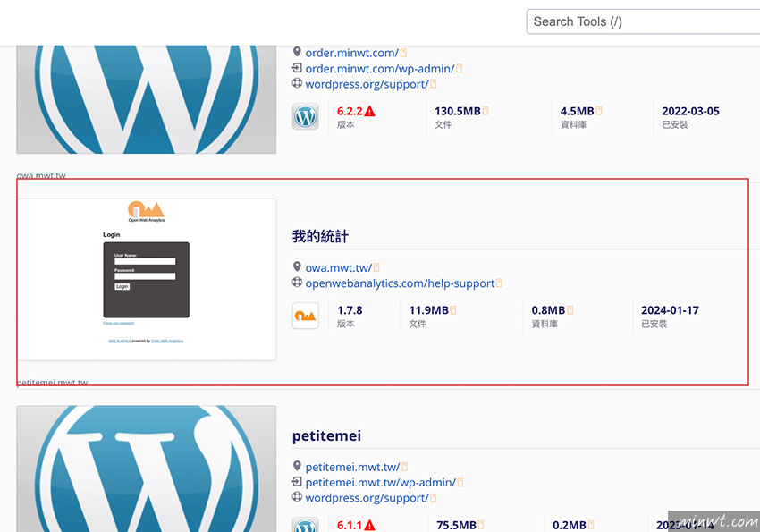
Task: Click 0.2MB database size value under petitemei
Action: (569, 525)
